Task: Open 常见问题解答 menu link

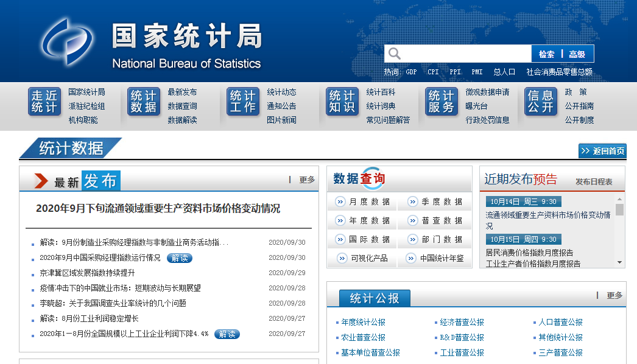Action: [388, 120]
